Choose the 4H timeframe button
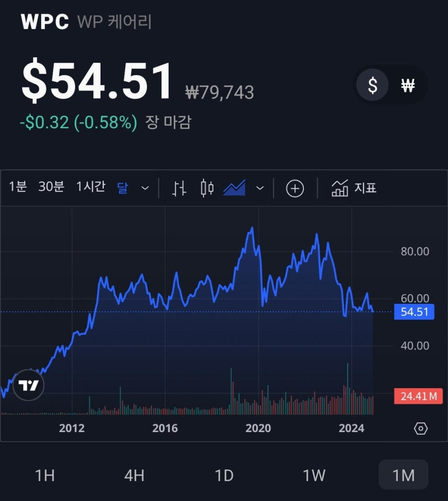Image resolution: width=448 pixels, height=501 pixels. point(134,476)
